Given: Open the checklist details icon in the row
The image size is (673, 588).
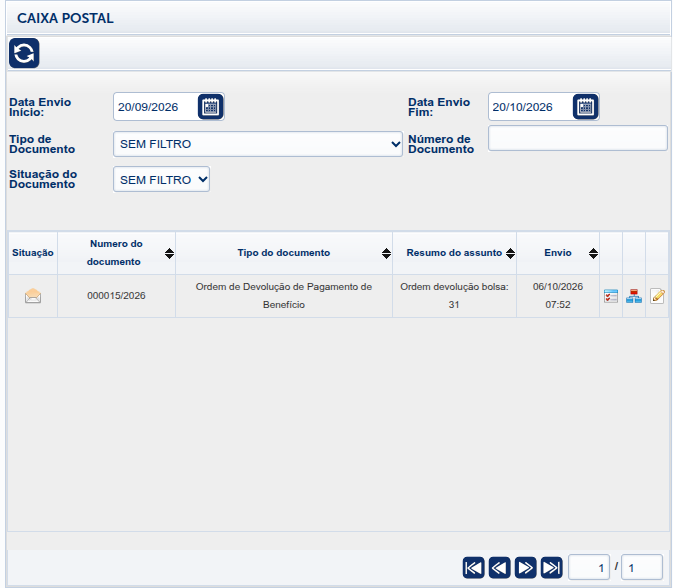Looking at the screenshot, I should (x=611, y=296).
